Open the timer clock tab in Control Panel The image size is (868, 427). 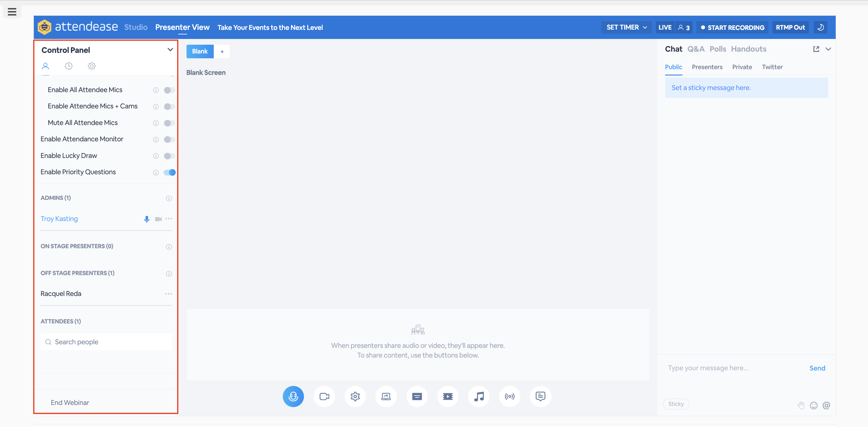click(x=69, y=66)
